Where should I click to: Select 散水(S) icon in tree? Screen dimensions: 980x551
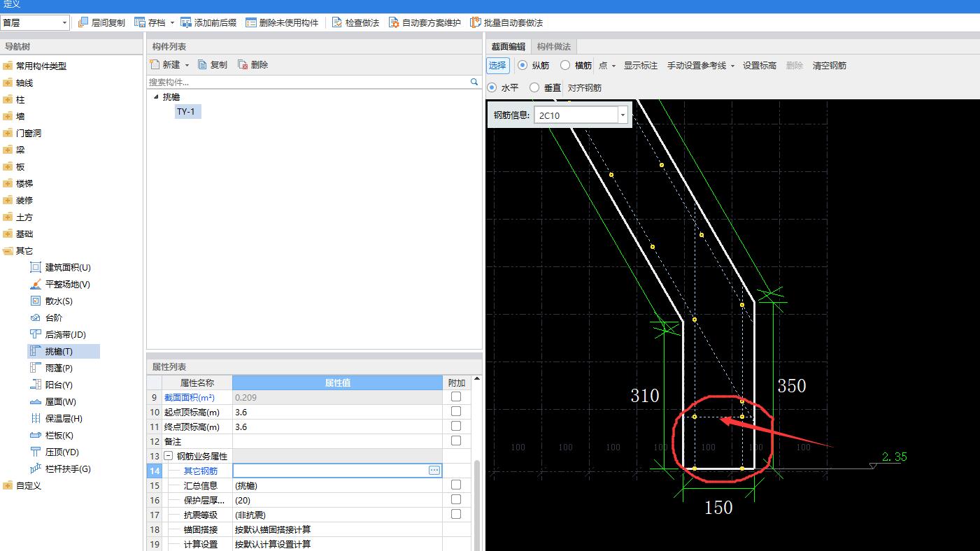pos(36,301)
